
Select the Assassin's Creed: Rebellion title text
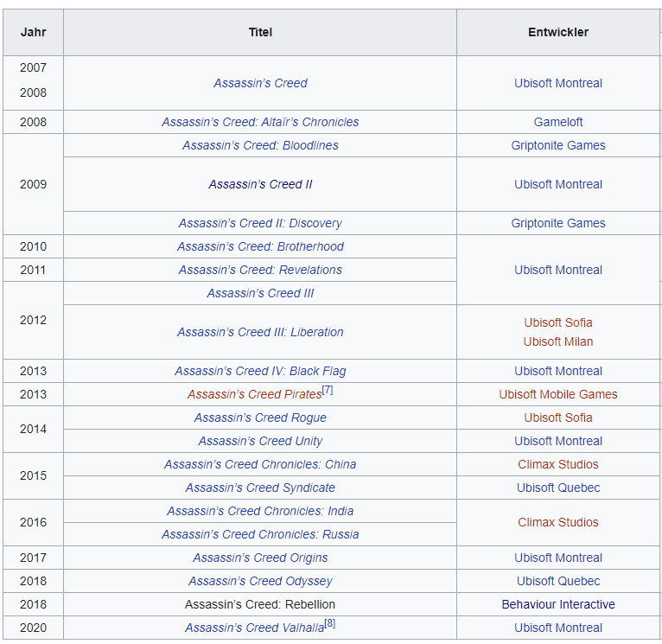tap(260, 604)
